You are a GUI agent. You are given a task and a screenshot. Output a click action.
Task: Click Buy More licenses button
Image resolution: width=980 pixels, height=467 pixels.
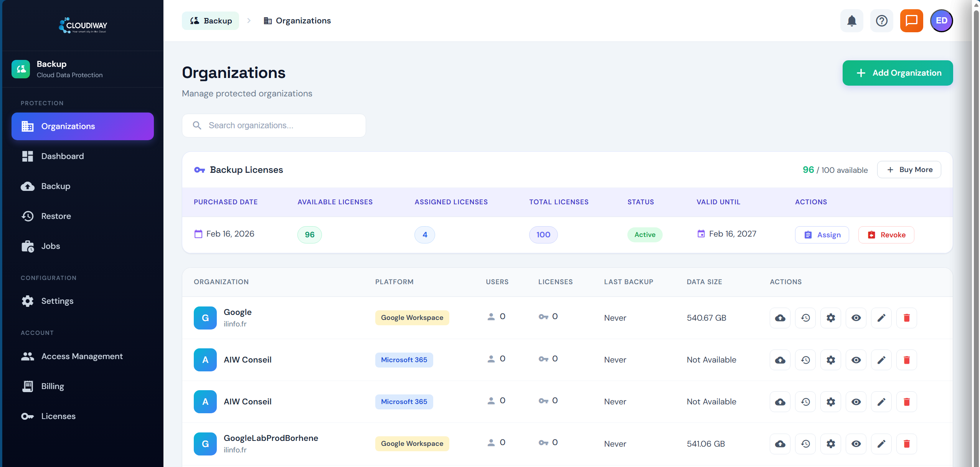click(909, 170)
